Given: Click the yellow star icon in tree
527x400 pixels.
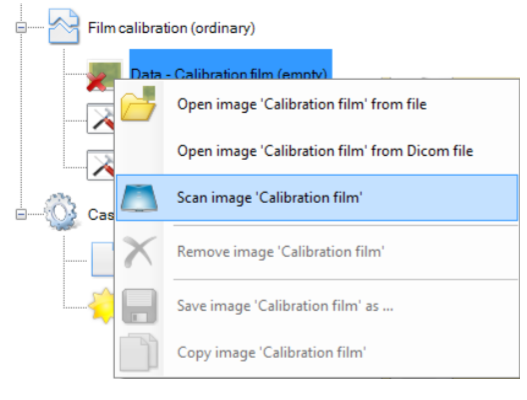Looking at the screenshot, I should click(102, 306).
